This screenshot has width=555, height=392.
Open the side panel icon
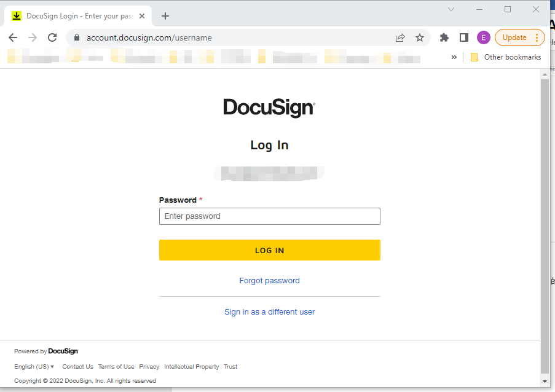[463, 37]
